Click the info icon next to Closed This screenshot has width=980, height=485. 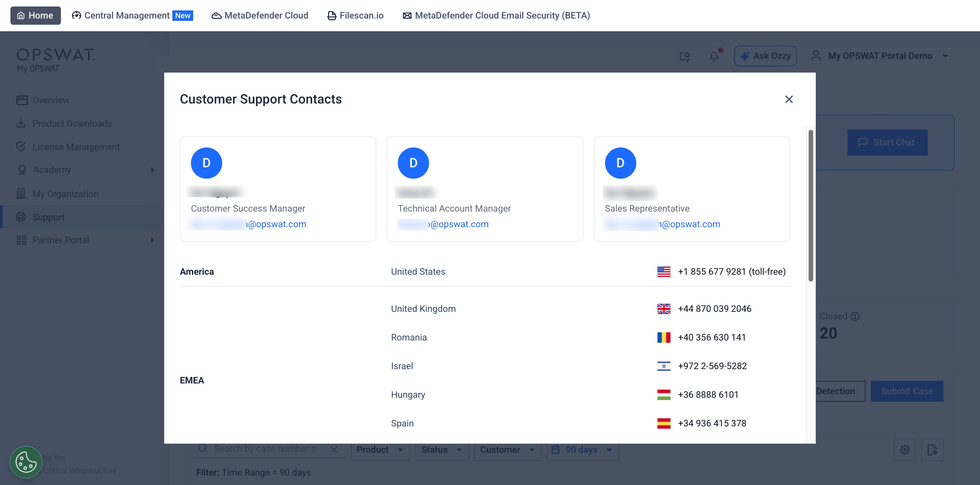(855, 316)
